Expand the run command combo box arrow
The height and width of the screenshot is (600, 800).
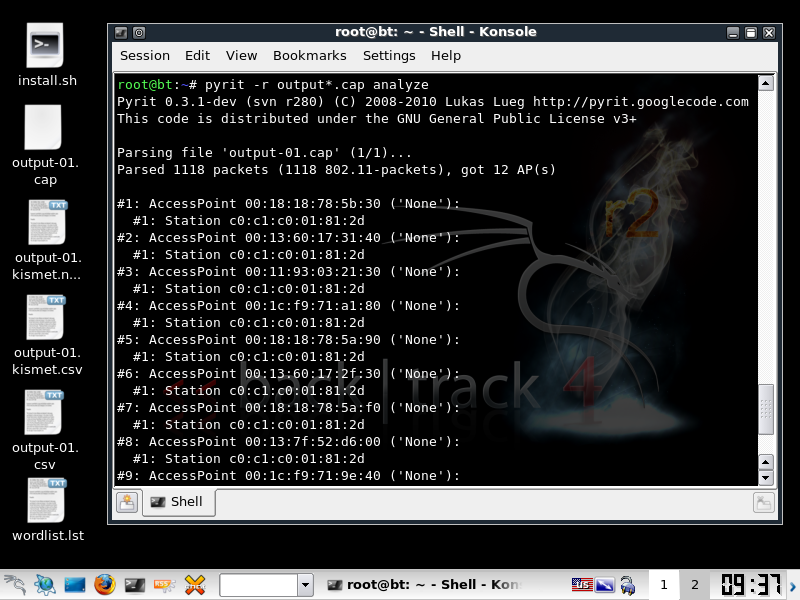coord(305,584)
